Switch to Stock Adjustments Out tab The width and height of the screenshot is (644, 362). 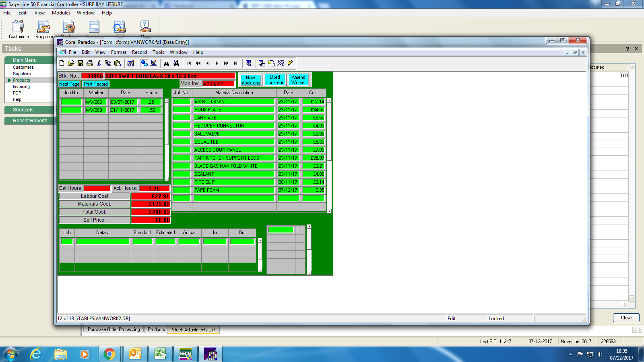[x=194, y=330]
